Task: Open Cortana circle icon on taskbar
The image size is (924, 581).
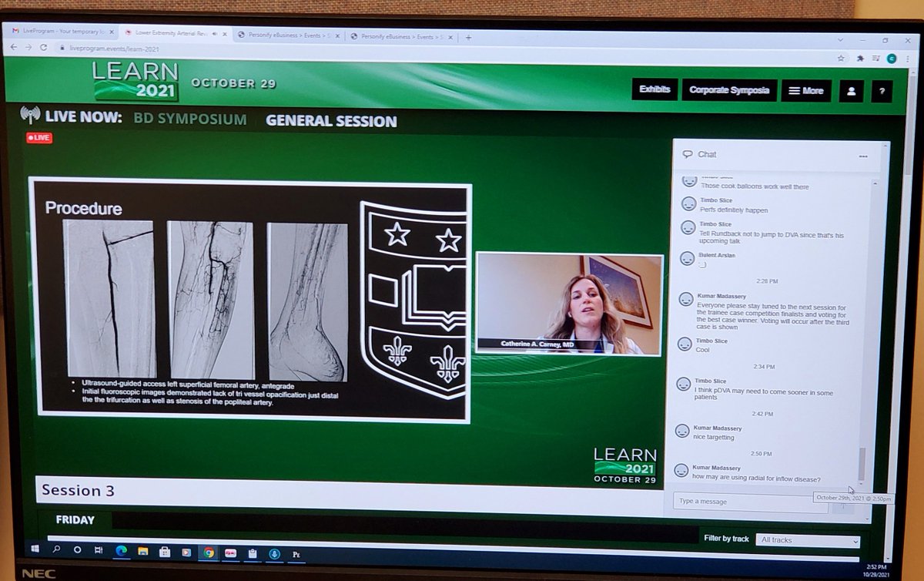Action: [x=77, y=551]
